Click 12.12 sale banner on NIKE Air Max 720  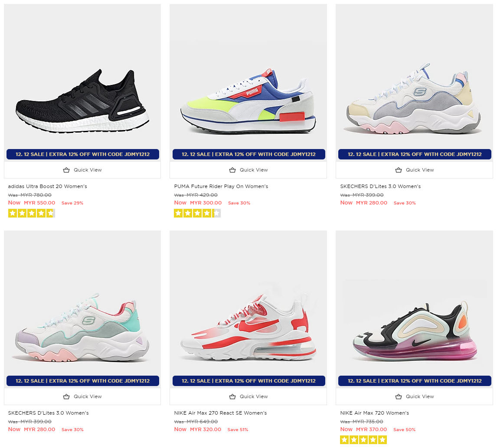[x=415, y=381]
